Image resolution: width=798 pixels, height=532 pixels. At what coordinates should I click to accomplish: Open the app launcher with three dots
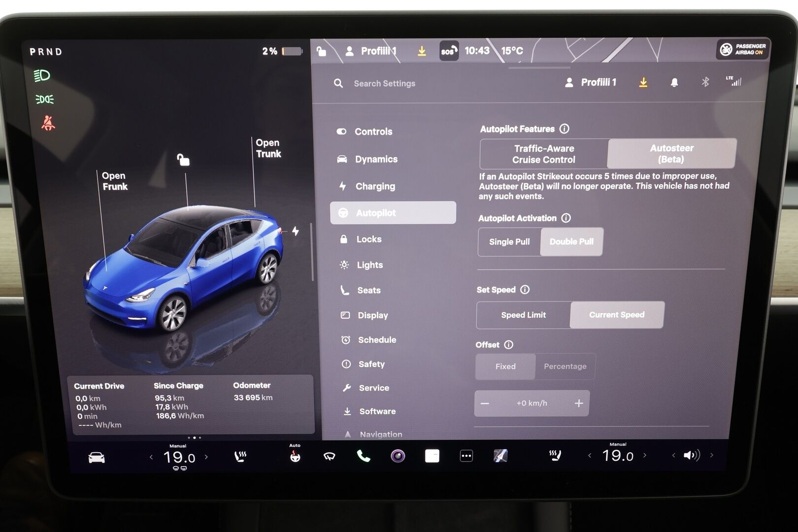[x=466, y=456]
